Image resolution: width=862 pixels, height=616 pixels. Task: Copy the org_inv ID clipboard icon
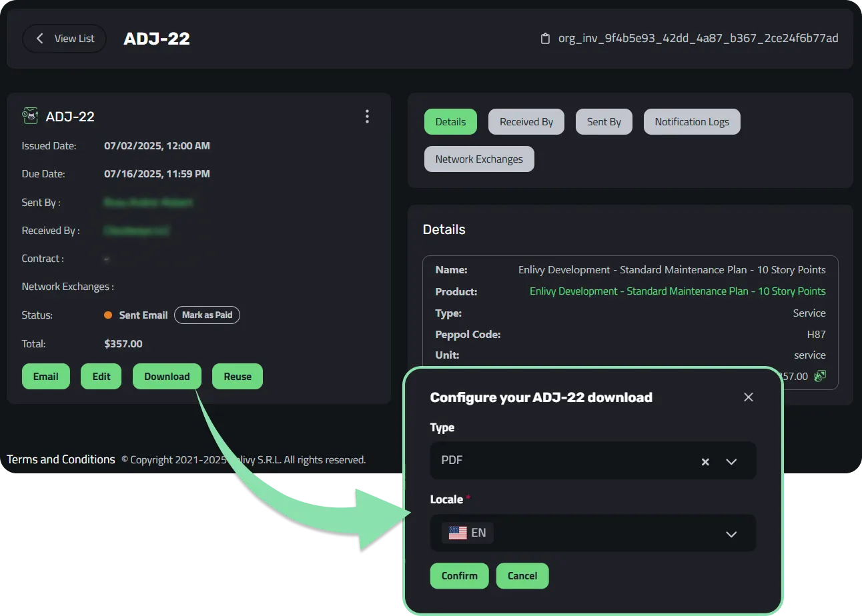545,39
